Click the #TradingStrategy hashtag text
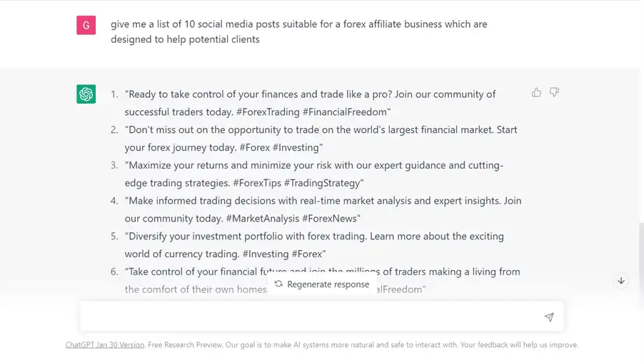 tap(323, 183)
